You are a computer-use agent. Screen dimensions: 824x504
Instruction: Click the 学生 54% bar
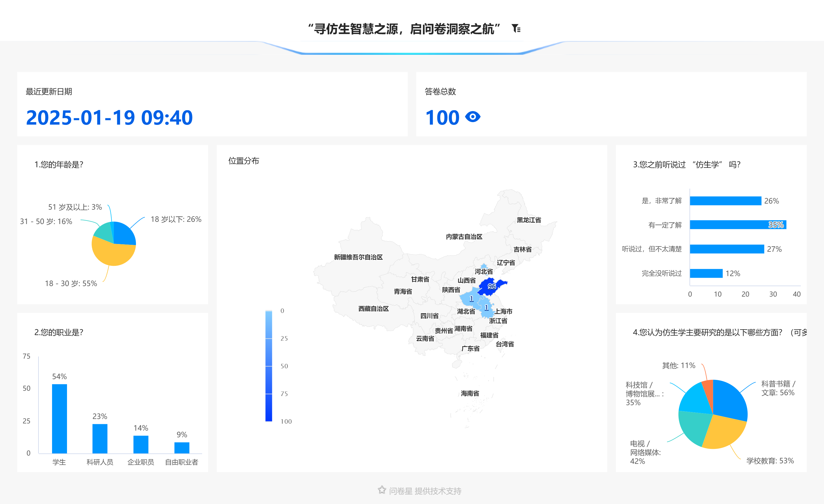coord(59,418)
